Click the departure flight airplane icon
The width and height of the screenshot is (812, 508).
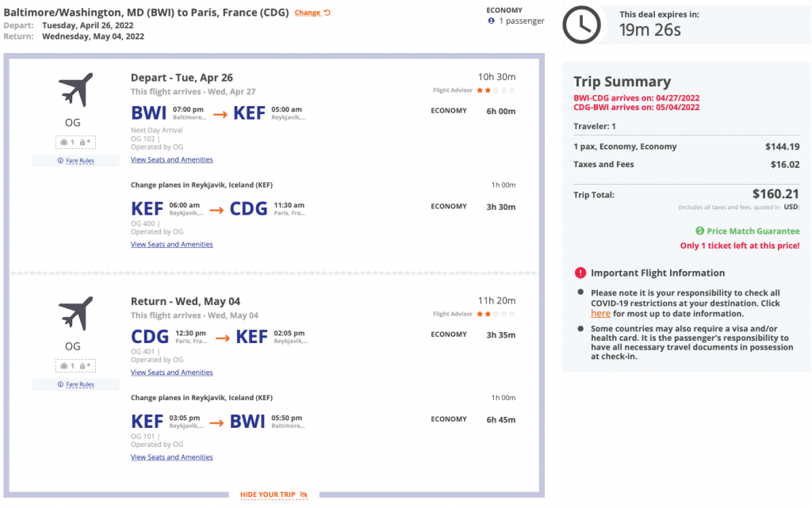(75, 90)
